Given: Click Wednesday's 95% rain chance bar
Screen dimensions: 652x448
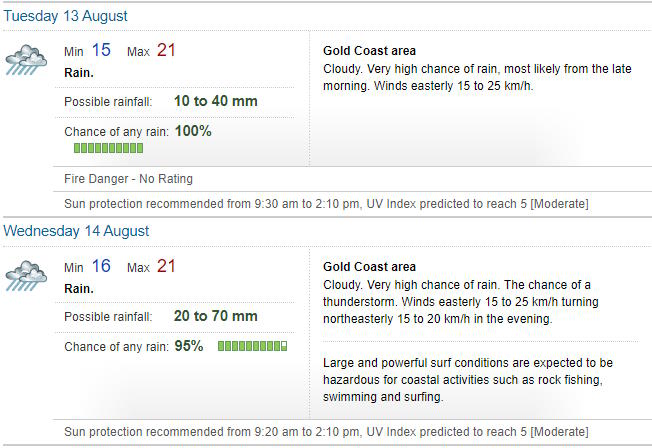Looking at the screenshot, I should (252, 346).
